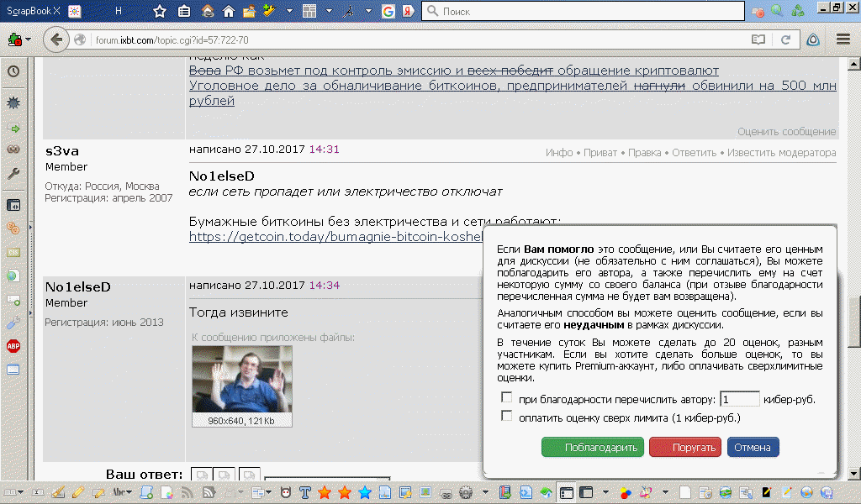Click the Home icon in bookmarks toolbar

tap(228, 12)
